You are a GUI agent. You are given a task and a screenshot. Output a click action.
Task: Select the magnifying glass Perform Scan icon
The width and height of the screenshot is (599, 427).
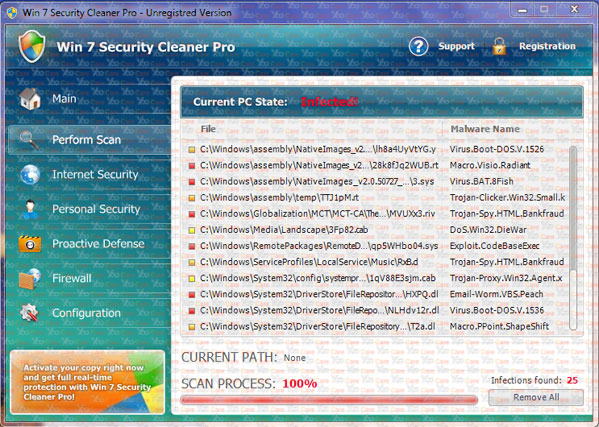coord(29,140)
